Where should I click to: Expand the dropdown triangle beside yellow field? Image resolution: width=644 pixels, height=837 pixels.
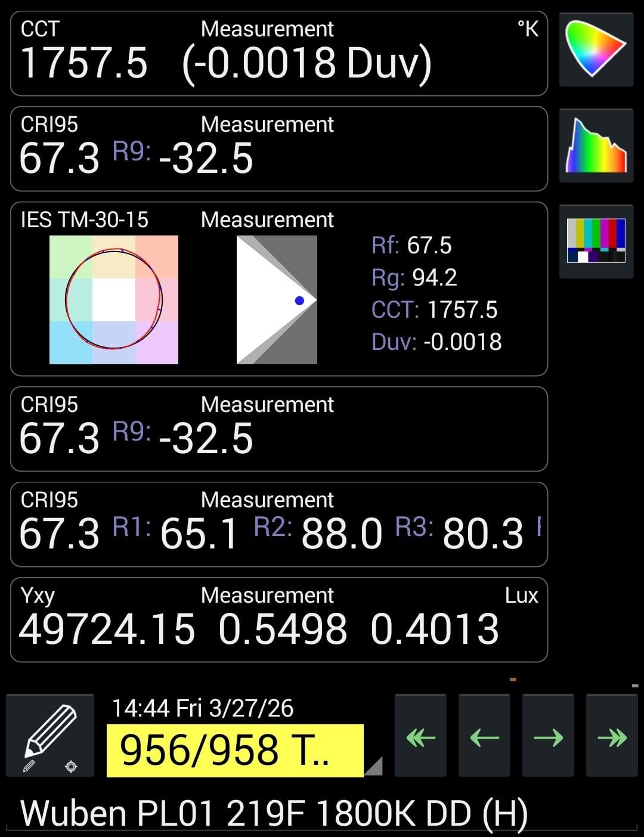pyautogui.click(x=373, y=767)
